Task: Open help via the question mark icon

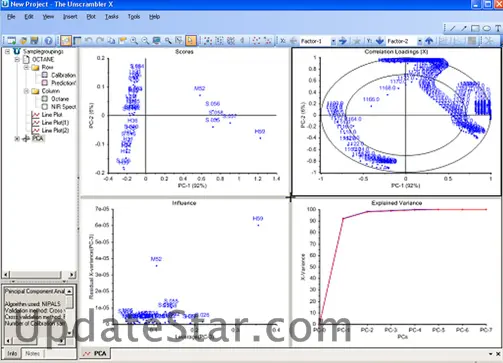Action: 48,41
